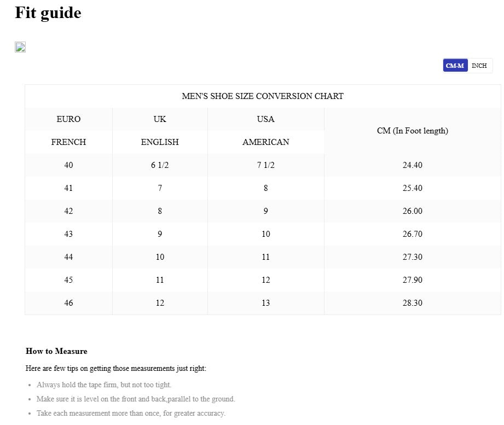Click the EURO column header
Image resolution: width=504 pixels, height=425 pixels.
(68, 119)
